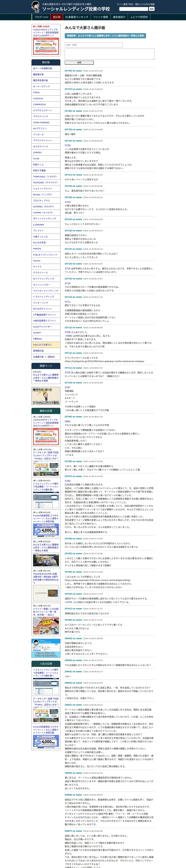Open COMMOSUS board link

coord(46,104)
